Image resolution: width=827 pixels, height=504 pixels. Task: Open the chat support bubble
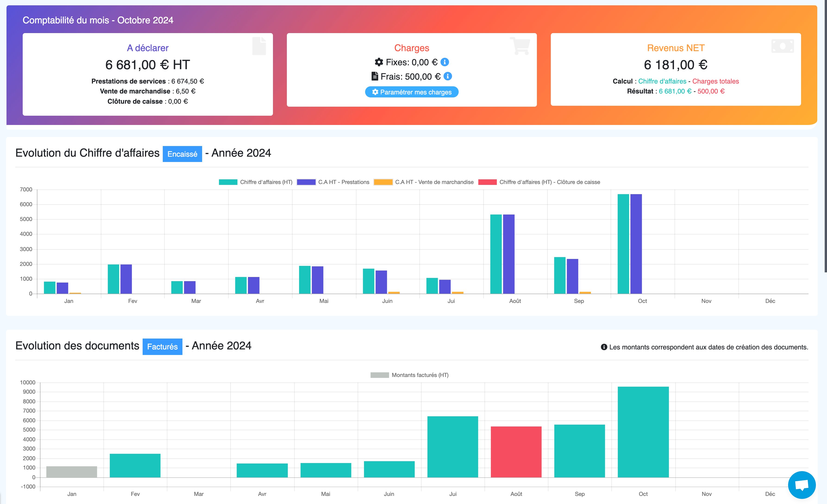[802, 485]
